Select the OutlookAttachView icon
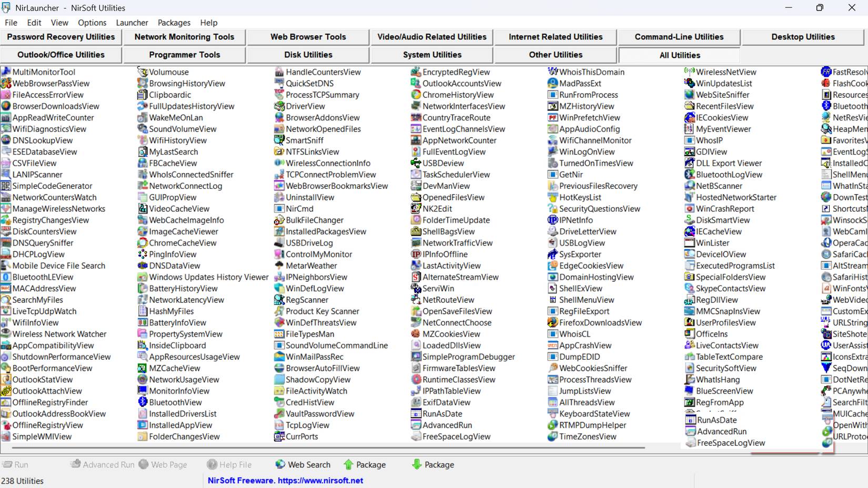Viewport: 868px width, 488px height. coord(6,391)
